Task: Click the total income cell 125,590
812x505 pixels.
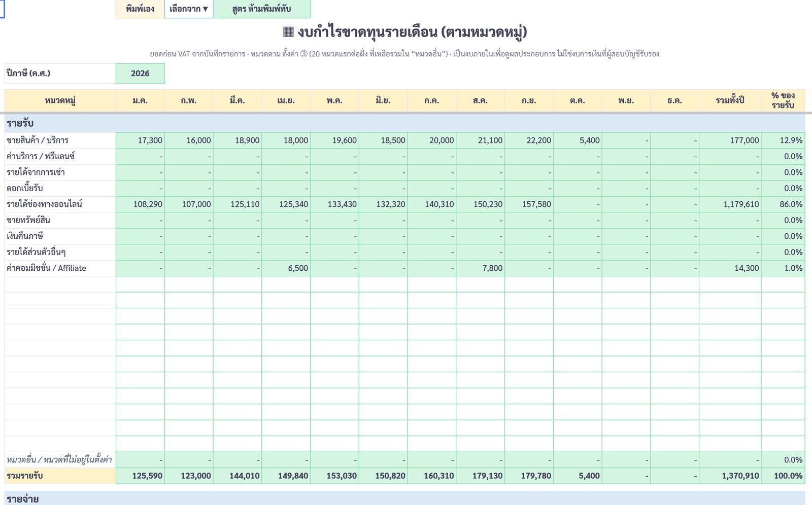Action: [x=140, y=476]
